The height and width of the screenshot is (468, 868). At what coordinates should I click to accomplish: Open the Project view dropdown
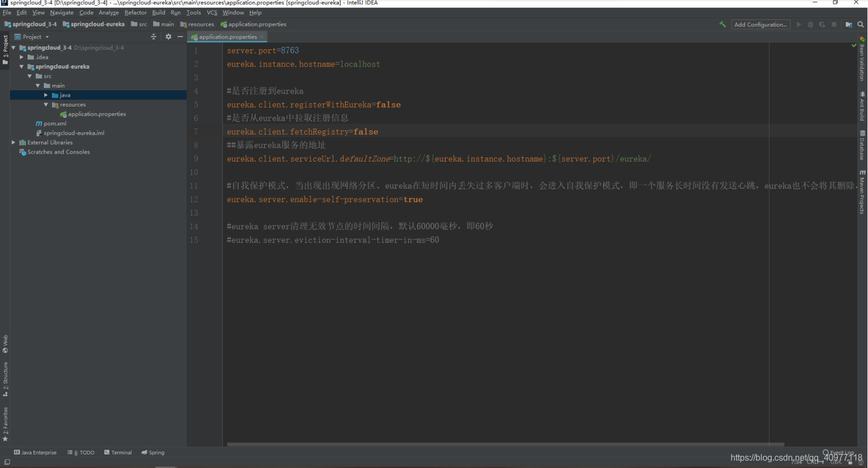coord(32,37)
